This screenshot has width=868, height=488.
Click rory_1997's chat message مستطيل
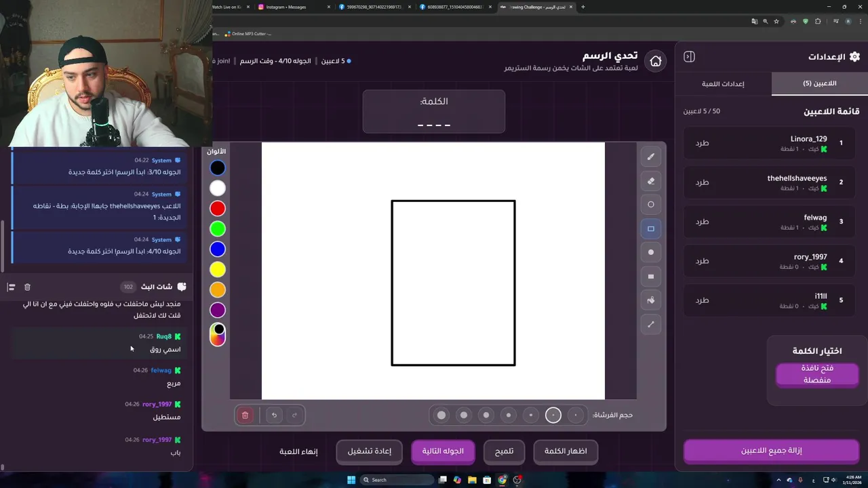tap(167, 418)
